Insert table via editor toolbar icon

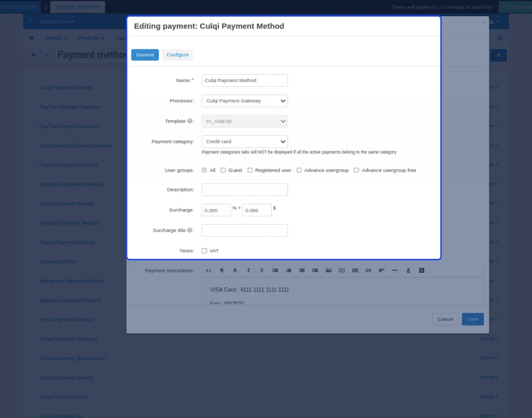tap(355, 270)
